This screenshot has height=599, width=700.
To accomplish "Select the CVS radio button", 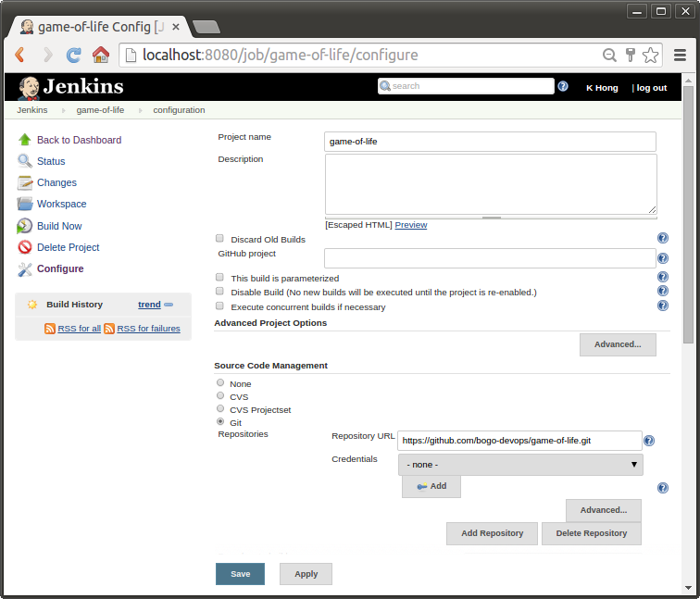I will click(220, 395).
